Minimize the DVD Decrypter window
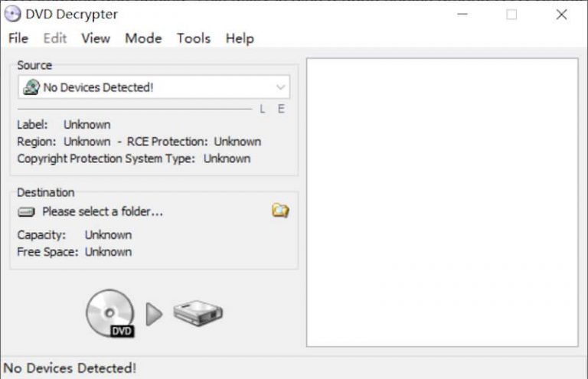 (x=462, y=15)
